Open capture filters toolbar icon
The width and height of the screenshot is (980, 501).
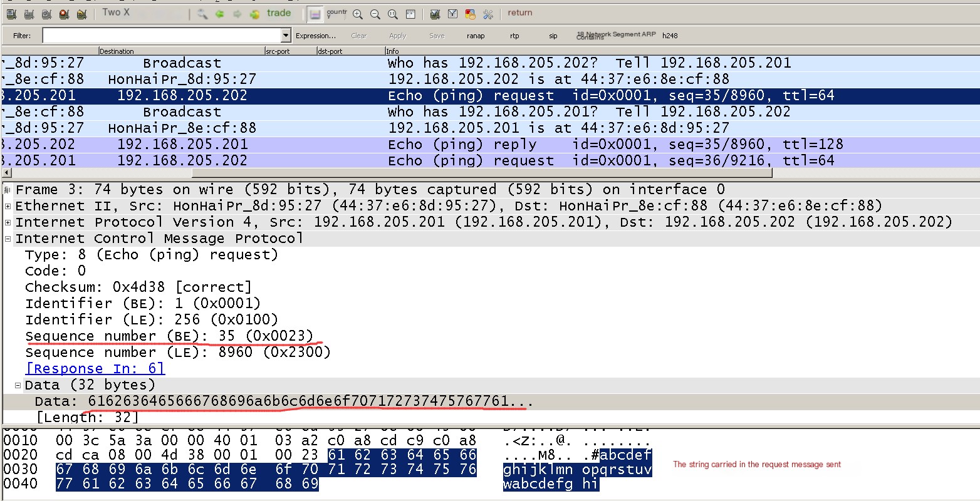(x=435, y=13)
